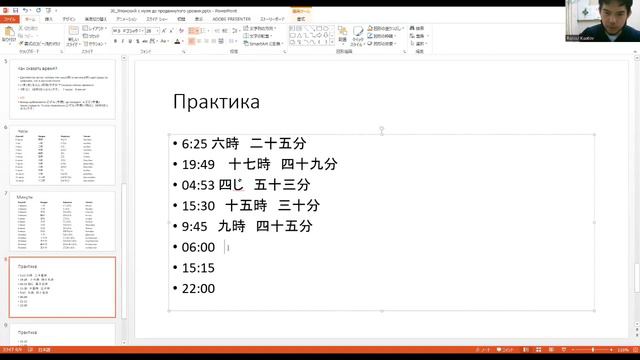The width and height of the screenshot is (640, 360).
Task: Toggle bullet list formatting
Action: coord(193,31)
